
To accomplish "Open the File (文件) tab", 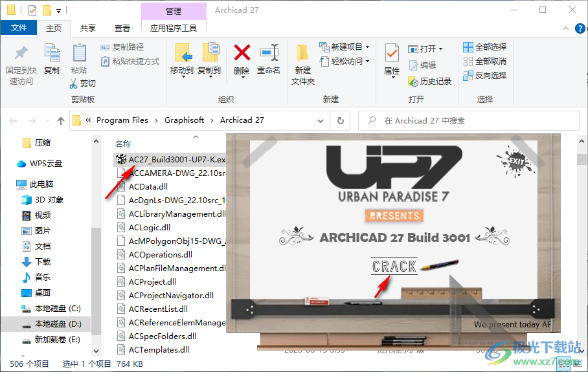I will point(19,28).
